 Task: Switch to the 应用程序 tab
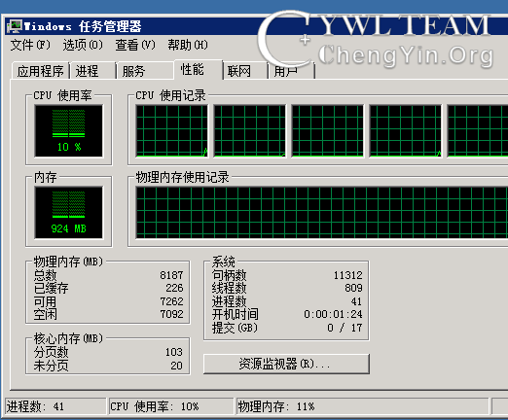pyautogui.click(x=41, y=71)
